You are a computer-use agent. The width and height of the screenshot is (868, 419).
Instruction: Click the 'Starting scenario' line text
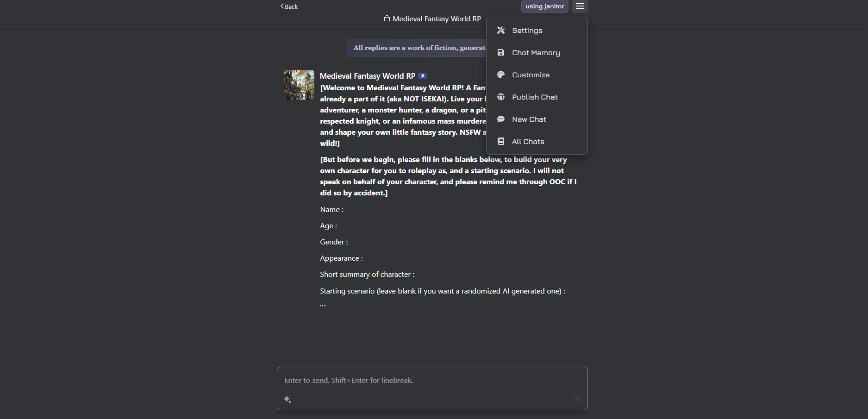(x=443, y=291)
